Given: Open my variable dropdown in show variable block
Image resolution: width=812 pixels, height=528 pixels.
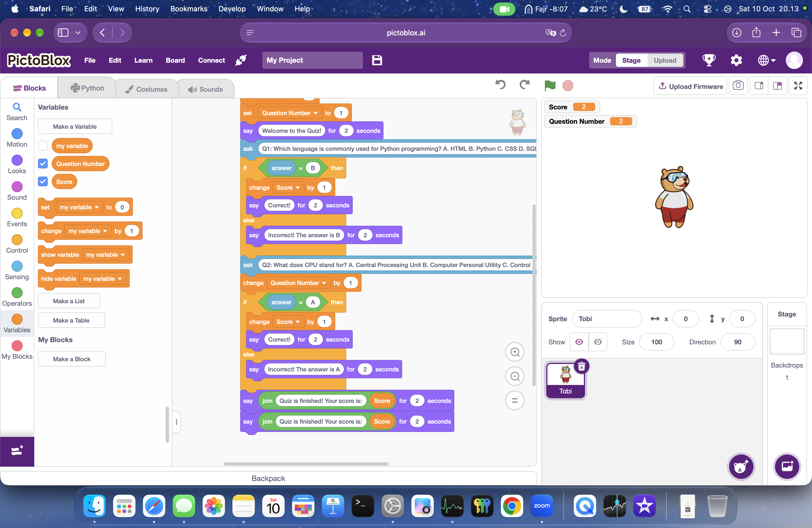Looking at the screenshot, I should [106, 255].
